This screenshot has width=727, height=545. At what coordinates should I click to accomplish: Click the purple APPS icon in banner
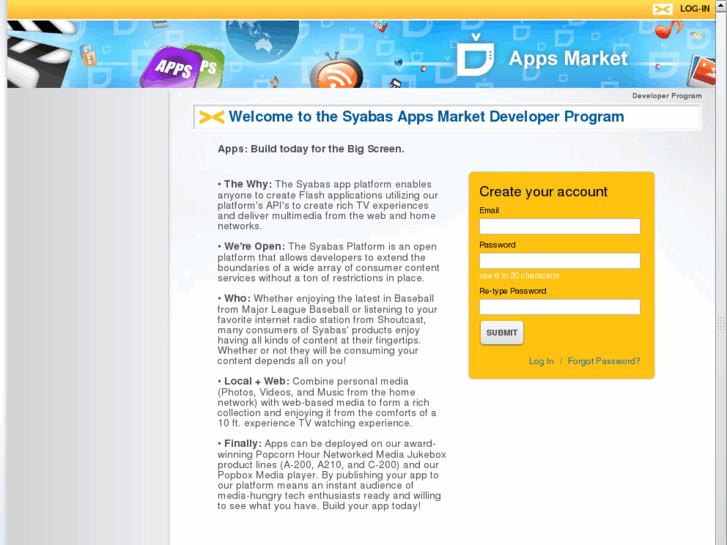[172, 67]
